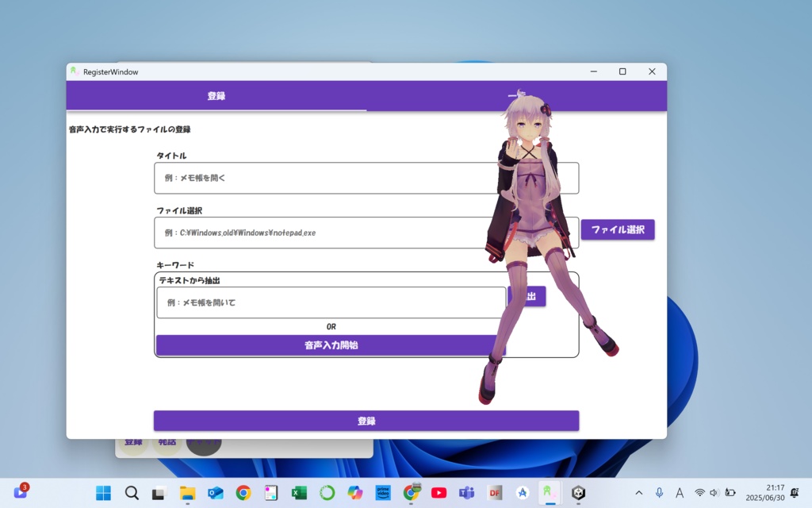Start voice input with 音声入力開始

point(331,344)
